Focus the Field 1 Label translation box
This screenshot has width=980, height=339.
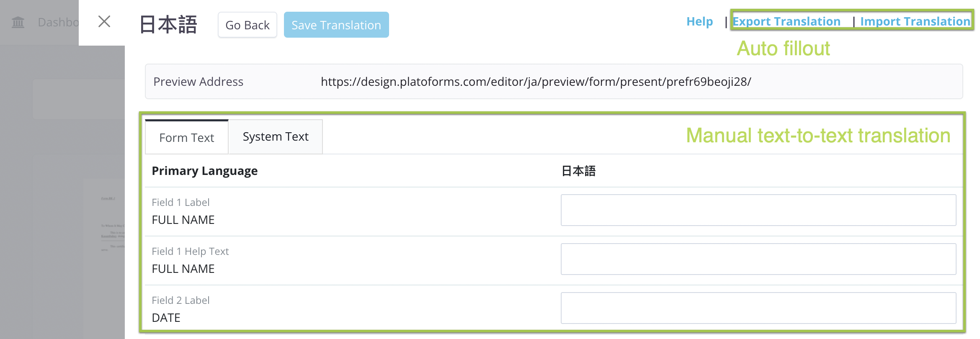758,210
